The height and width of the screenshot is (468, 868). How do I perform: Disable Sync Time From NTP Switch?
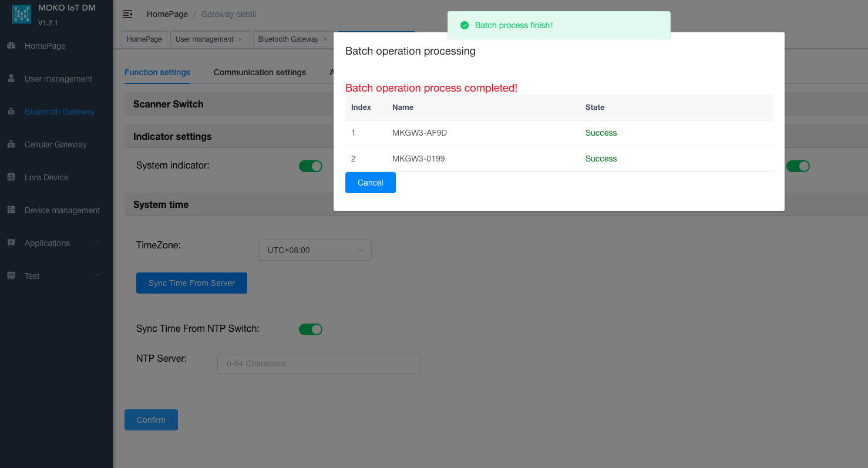pyautogui.click(x=311, y=329)
